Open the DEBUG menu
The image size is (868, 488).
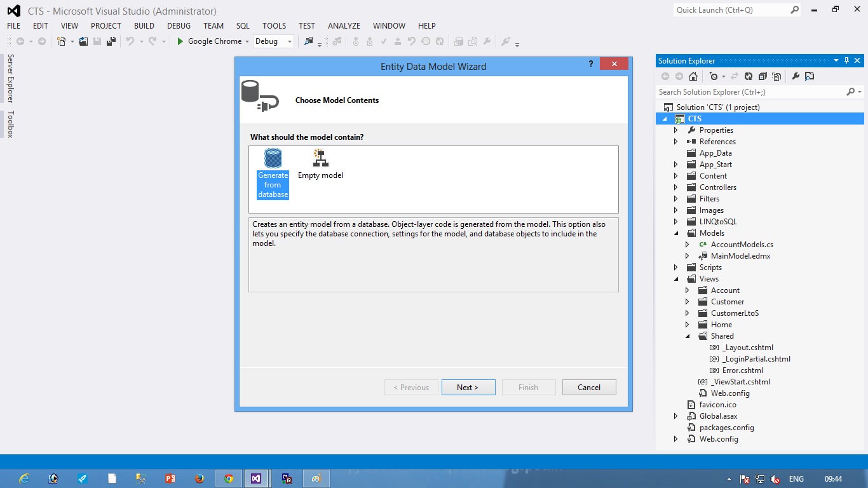(x=179, y=26)
